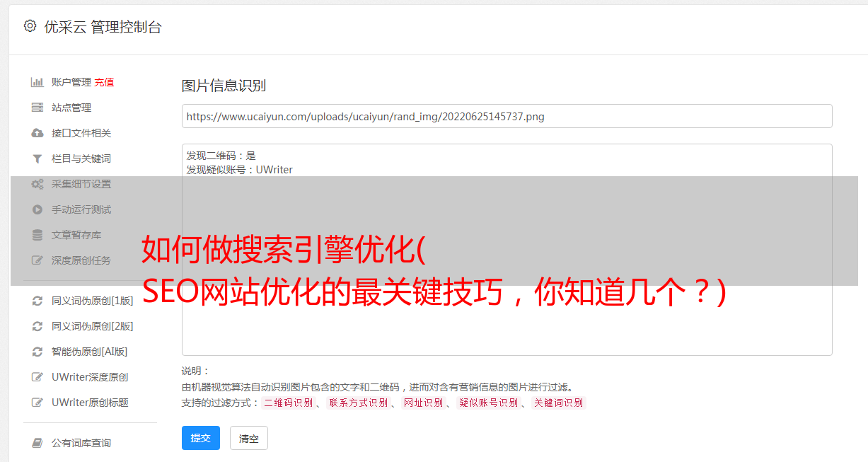
Task: Click the image URL input field
Action: 507,116
